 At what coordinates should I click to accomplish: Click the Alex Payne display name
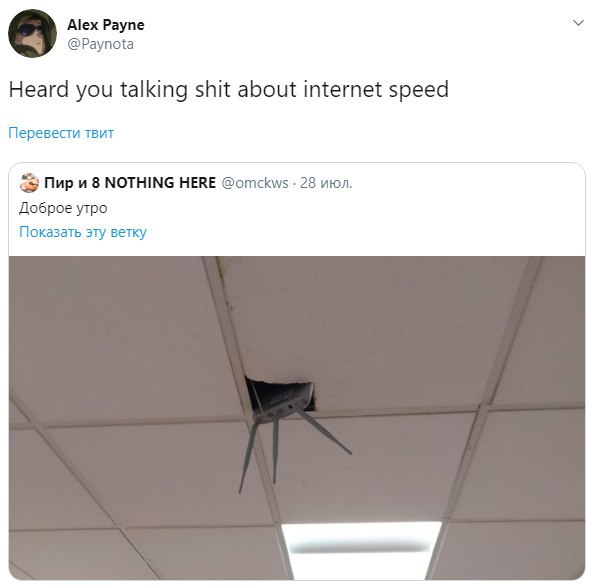(x=106, y=25)
